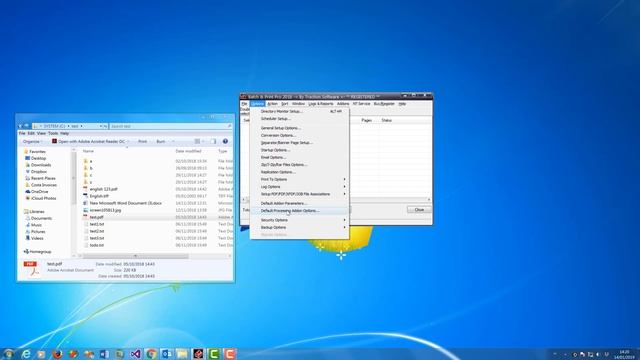
Task: Click Open with Adobe Acrobat Reader DC button
Action: pos(90,141)
